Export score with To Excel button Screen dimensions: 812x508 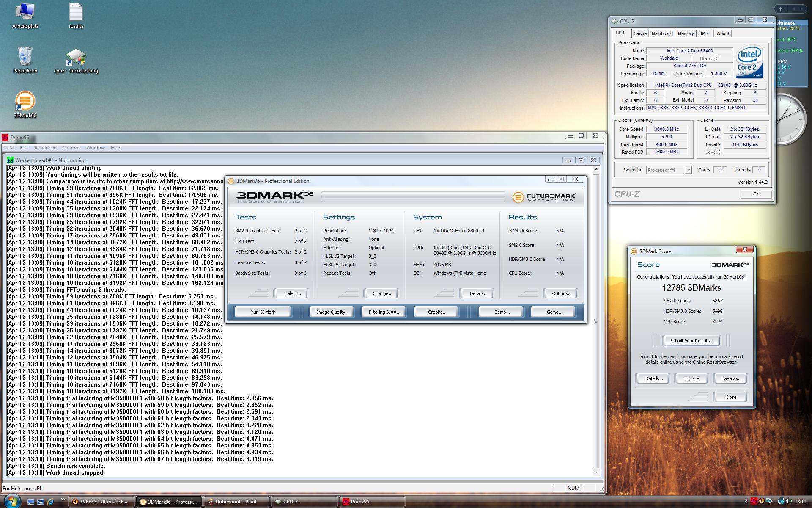(691, 378)
